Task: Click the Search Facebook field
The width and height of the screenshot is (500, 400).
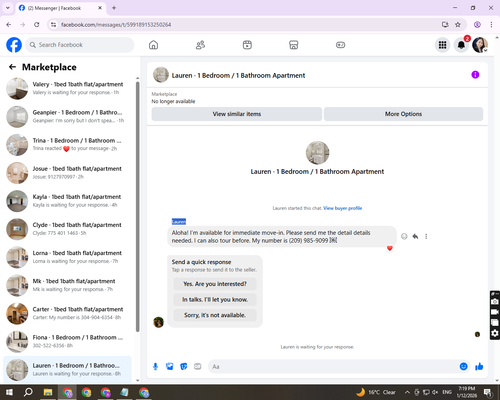Action: click(80, 45)
